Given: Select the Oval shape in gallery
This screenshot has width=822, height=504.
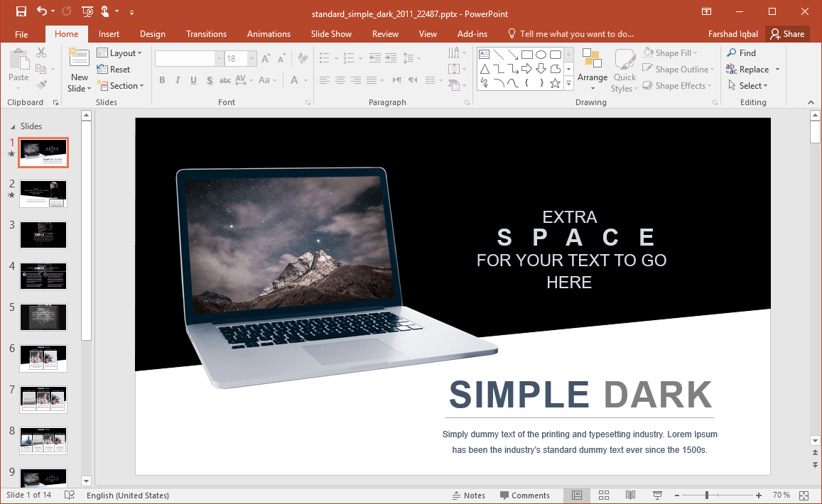Looking at the screenshot, I should (x=541, y=55).
